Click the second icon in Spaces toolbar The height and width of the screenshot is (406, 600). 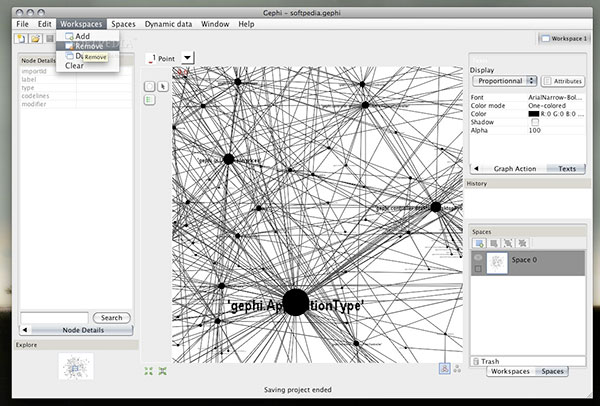494,243
